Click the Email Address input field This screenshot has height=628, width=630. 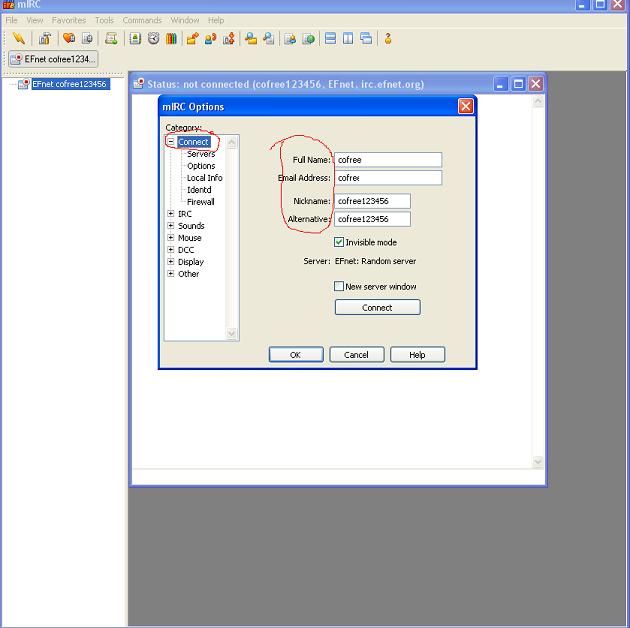(388, 178)
